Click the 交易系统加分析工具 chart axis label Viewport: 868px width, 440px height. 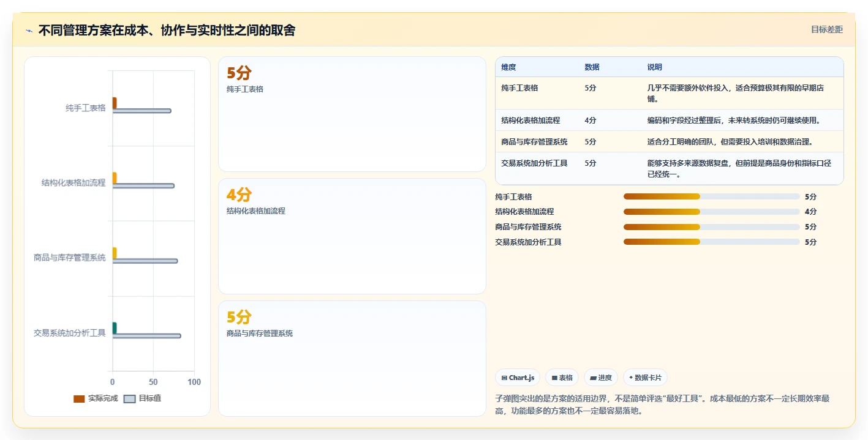[70, 334]
